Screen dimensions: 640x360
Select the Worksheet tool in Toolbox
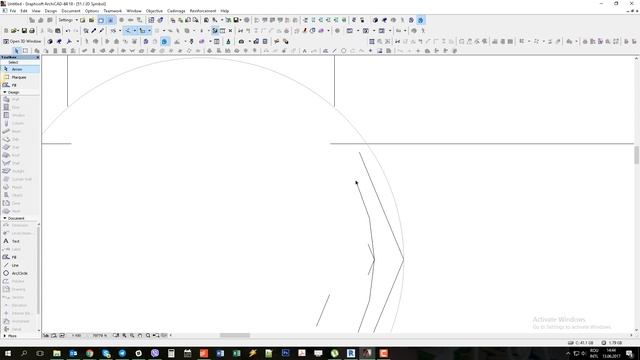[19, 321]
